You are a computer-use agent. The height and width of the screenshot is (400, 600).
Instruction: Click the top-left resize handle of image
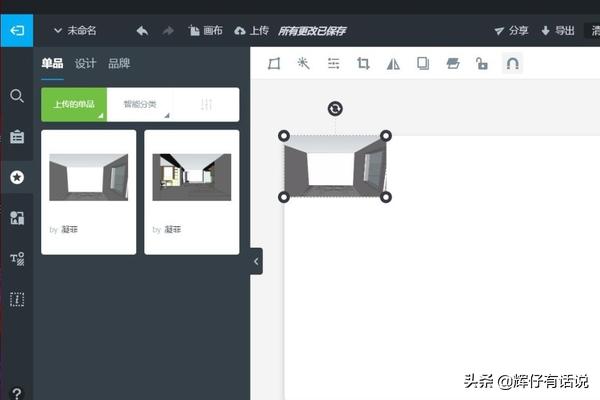[x=284, y=136]
